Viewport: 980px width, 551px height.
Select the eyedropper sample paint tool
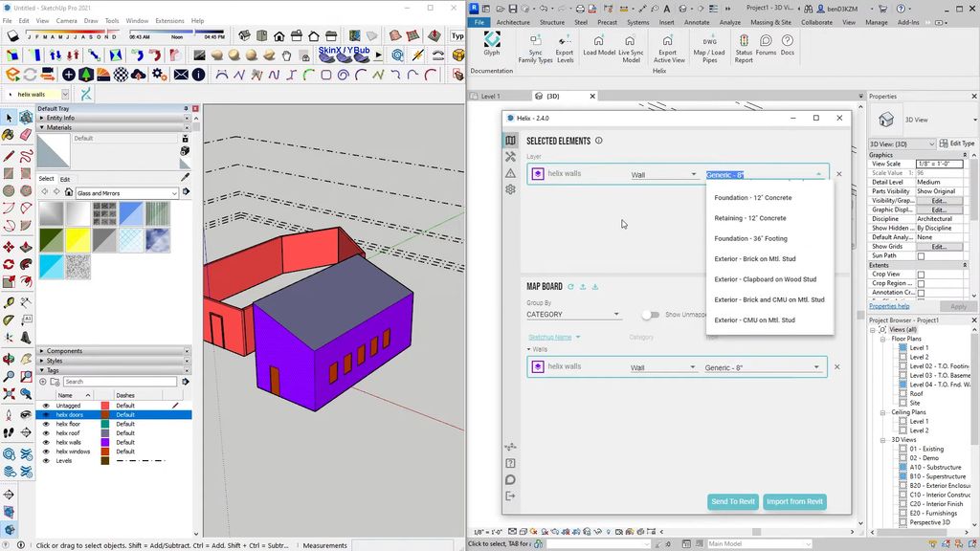pyautogui.click(x=186, y=177)
